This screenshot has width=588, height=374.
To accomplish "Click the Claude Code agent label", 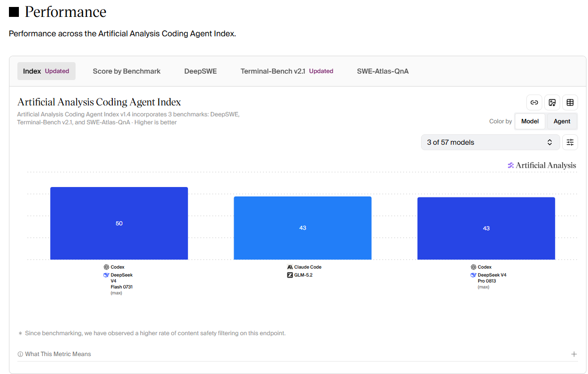I will [x=308, y=267].
